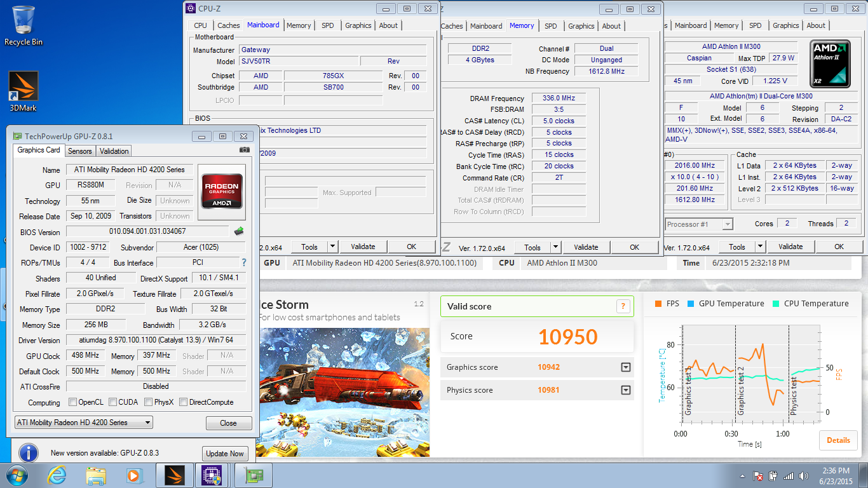The height and width of the screenshot is (488, 868).
Task: Click OK in Memory CPU-Z window
Action: (x=634, y=247)
